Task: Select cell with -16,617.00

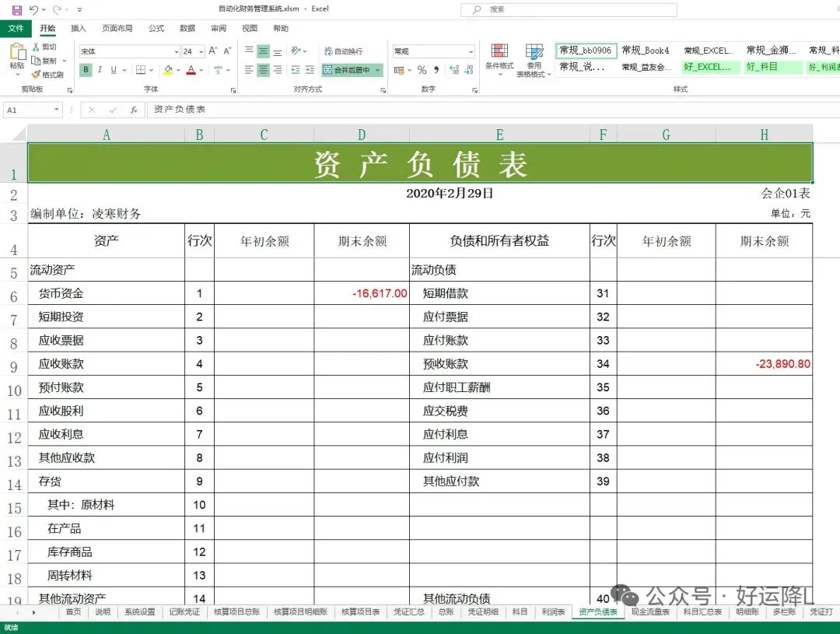Action: click(362, 293)
